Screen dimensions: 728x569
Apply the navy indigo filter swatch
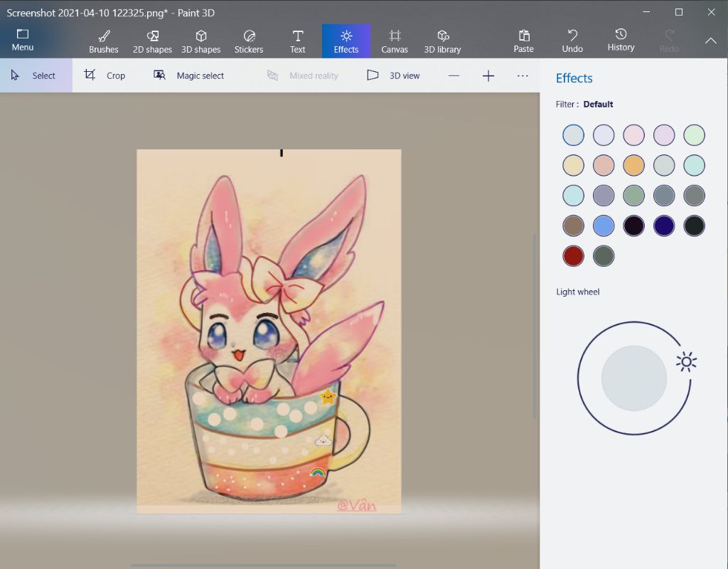pyautogui.click(x=664, y=225)
